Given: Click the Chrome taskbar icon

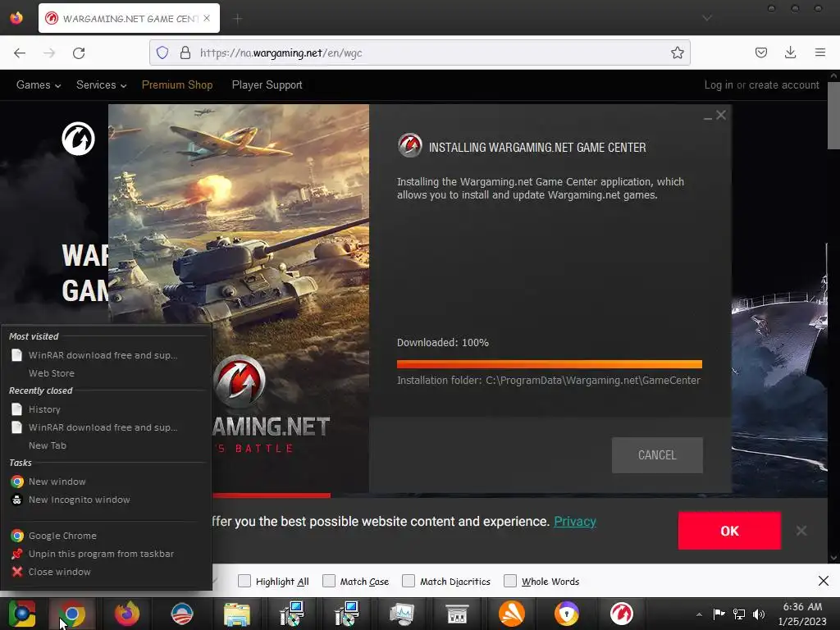Looking at the screenshot, I should pos(72,614).
